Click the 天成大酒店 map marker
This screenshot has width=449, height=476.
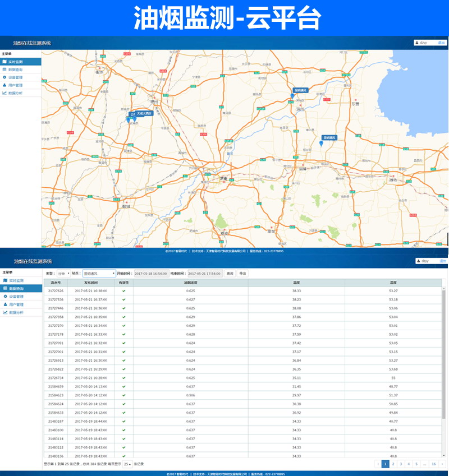click(x=144, y=113)
